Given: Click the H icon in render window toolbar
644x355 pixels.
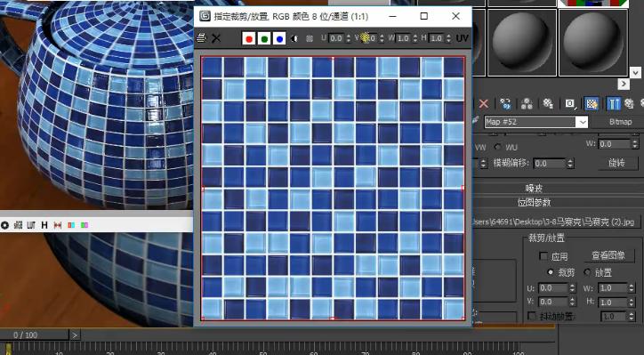Looking at the screenshot, I should click(x=44, y=225).
